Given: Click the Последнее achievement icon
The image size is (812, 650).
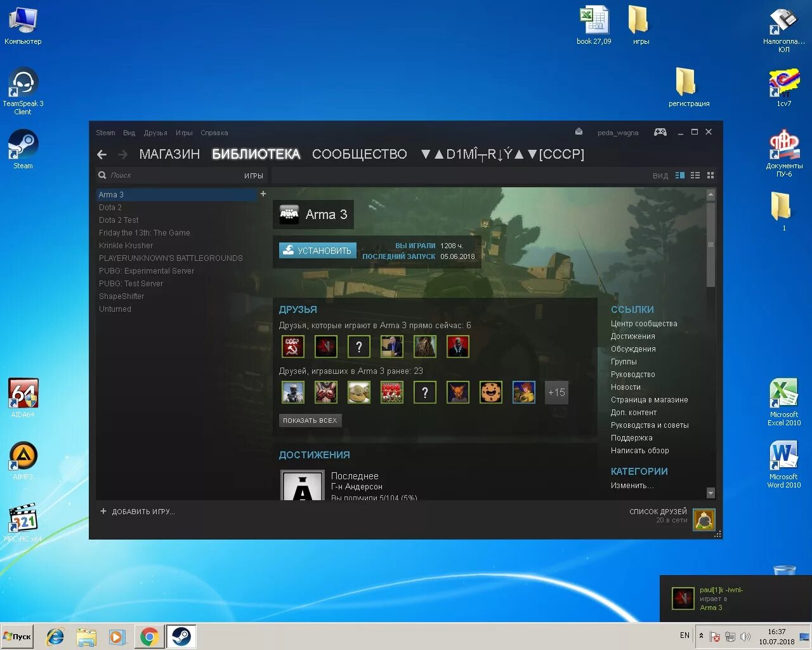Looking at the screenshot, I should pos(303,486).
